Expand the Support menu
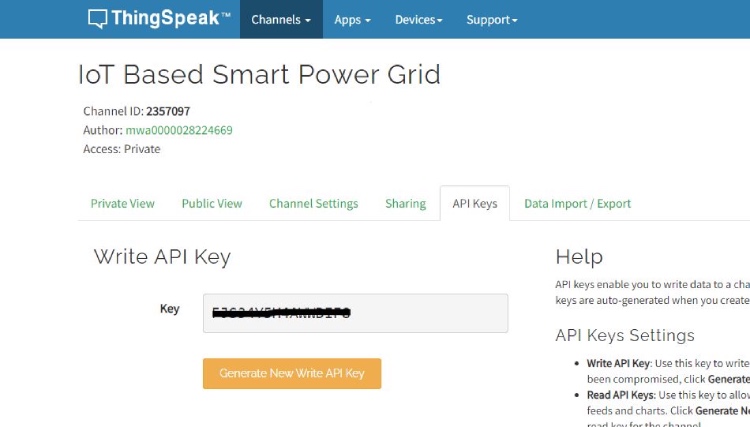Viewport: 750px width, 427px height. (x=492, y=20)
